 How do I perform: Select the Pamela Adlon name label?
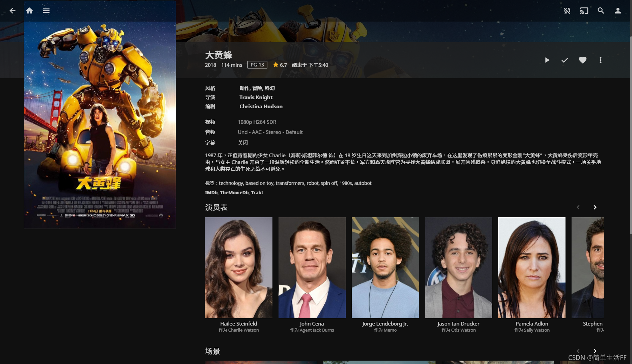[x=532, y=324]
